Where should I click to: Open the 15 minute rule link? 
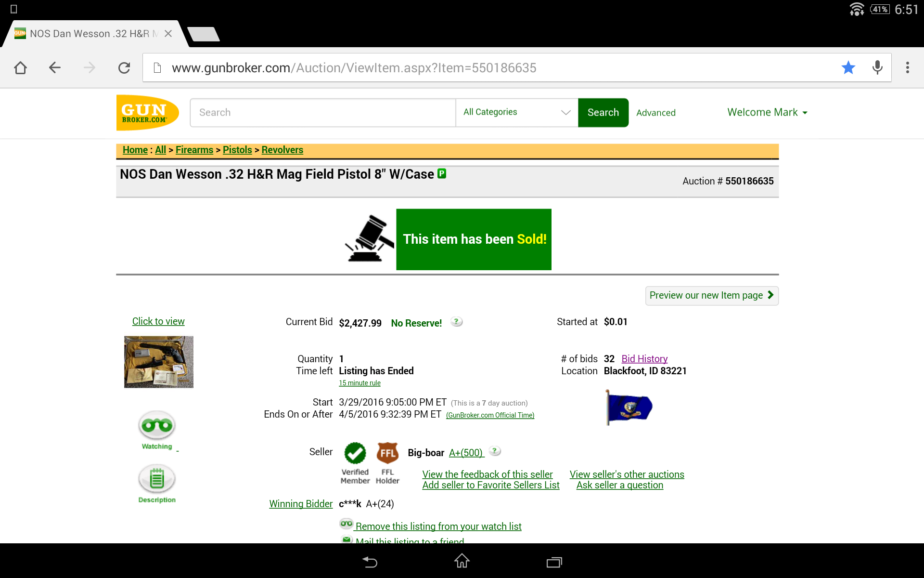359,383
